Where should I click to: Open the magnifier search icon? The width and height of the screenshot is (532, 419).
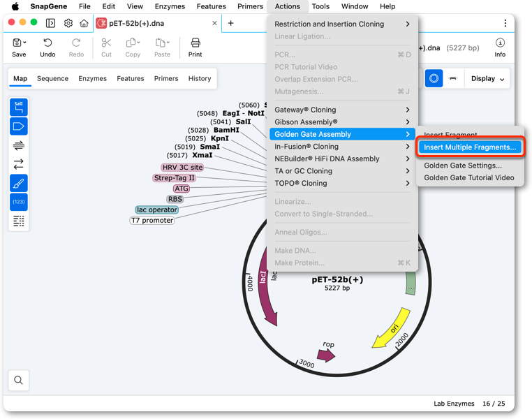click(x=19, y=381)
